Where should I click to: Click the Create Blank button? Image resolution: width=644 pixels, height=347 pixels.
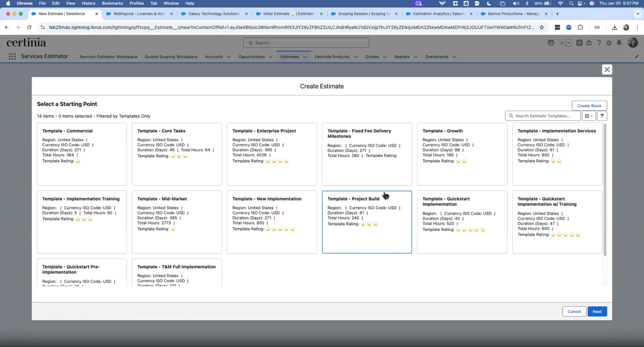click(589, 105)
